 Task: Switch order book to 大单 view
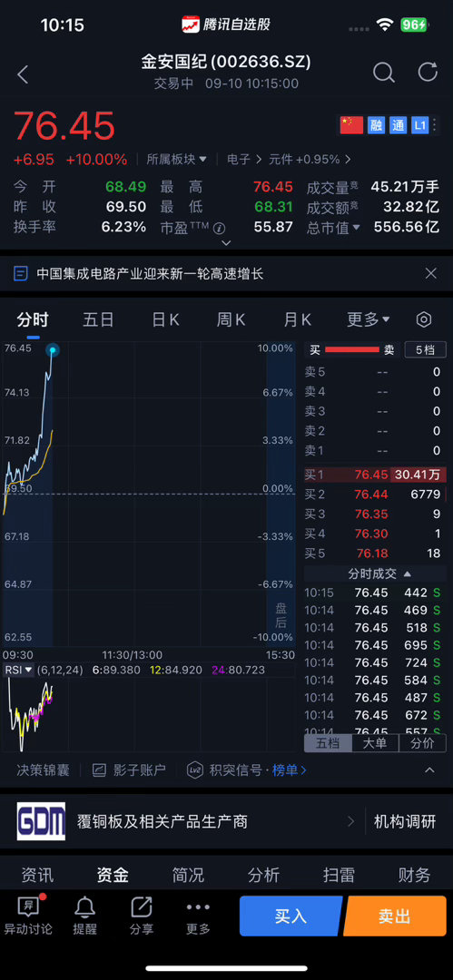point(376,743)
